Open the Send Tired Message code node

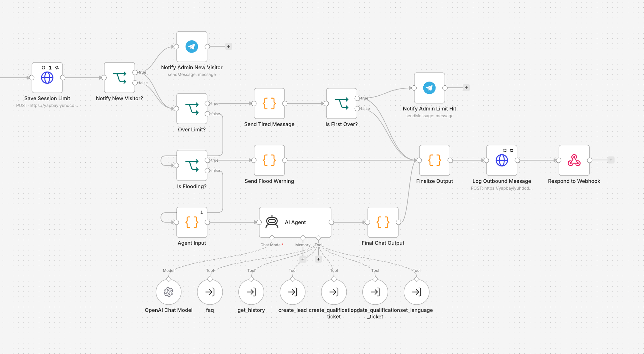269,103
